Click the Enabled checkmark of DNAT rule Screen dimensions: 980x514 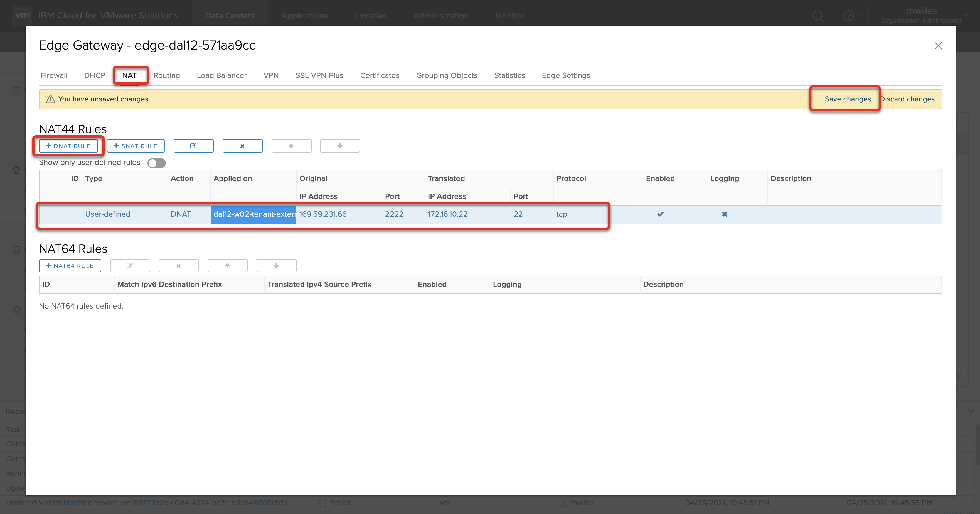click(660, 214)
